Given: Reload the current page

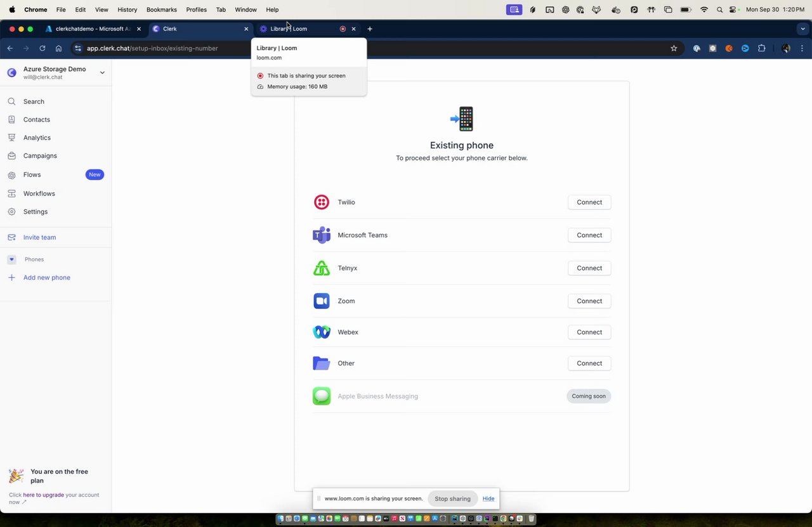Looking at the screenshot, I should point(43,48).
